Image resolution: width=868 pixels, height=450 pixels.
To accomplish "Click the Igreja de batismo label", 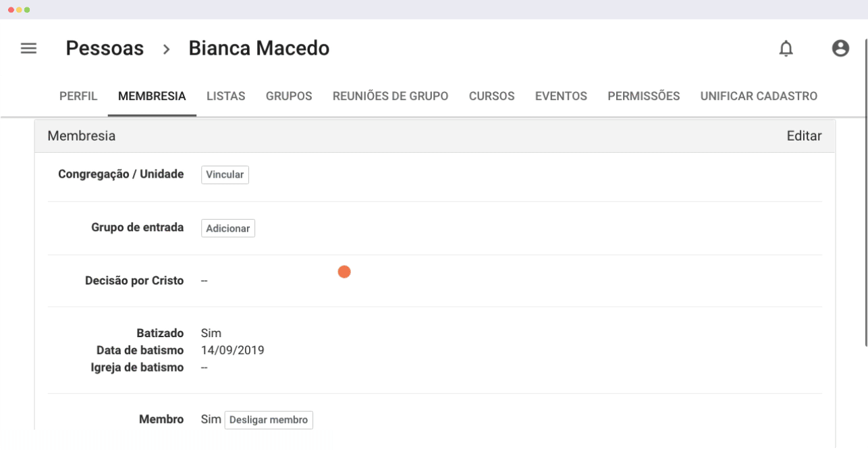I will pyautogui.click(x=137, y=368).
